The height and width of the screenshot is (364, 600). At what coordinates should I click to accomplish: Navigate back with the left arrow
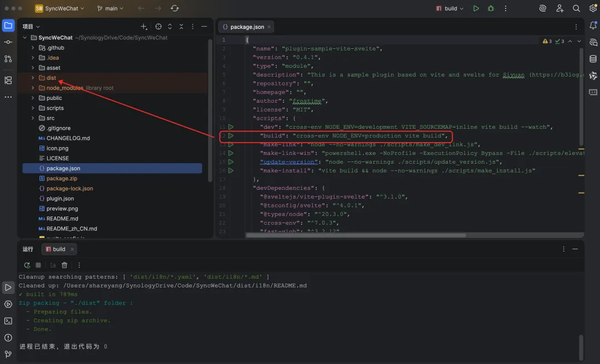(x=141, y=8)
